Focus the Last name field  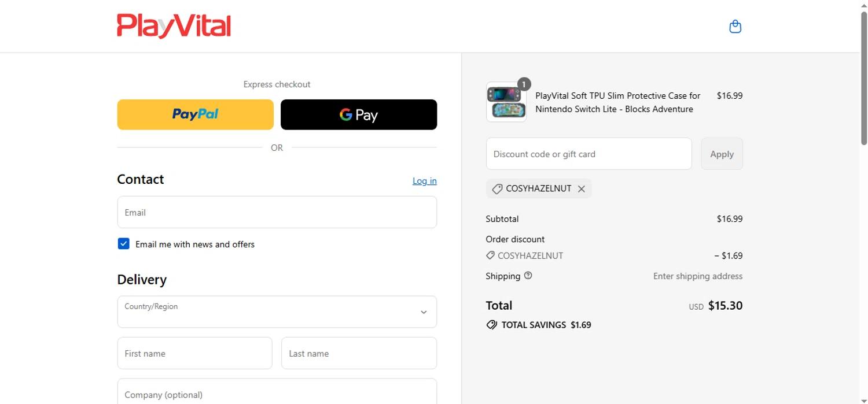(359, 353)
